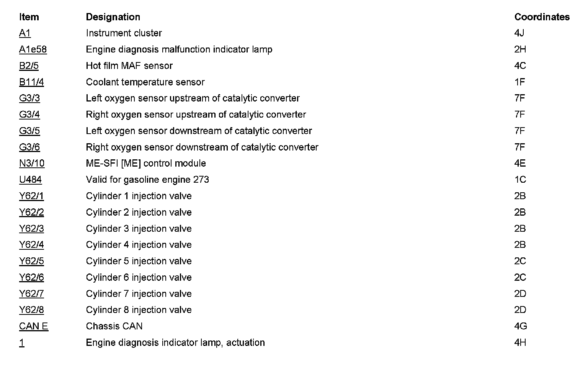588x370 pixels.
Task: Open the A1 item link
Action: (25, 33)
